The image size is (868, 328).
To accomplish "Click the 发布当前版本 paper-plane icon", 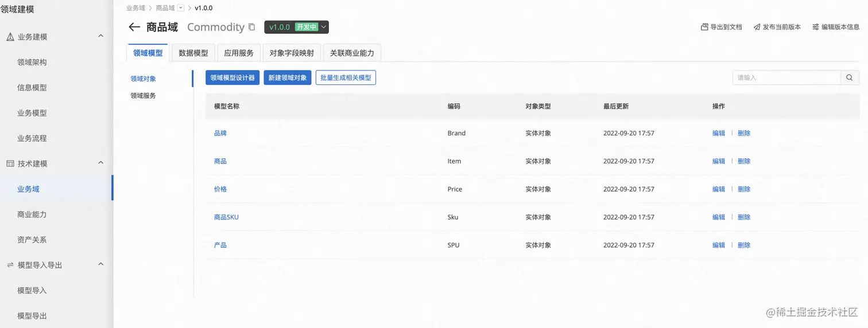I will coord(757,27).
